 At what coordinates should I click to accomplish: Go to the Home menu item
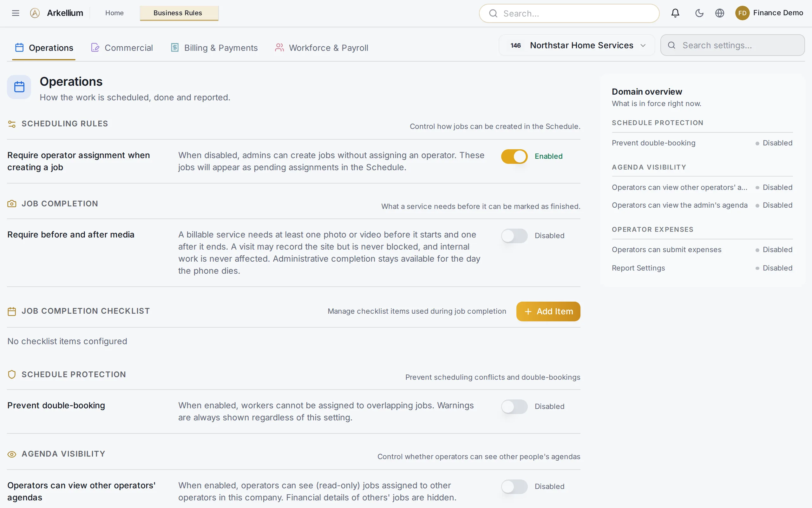(115, 13)
